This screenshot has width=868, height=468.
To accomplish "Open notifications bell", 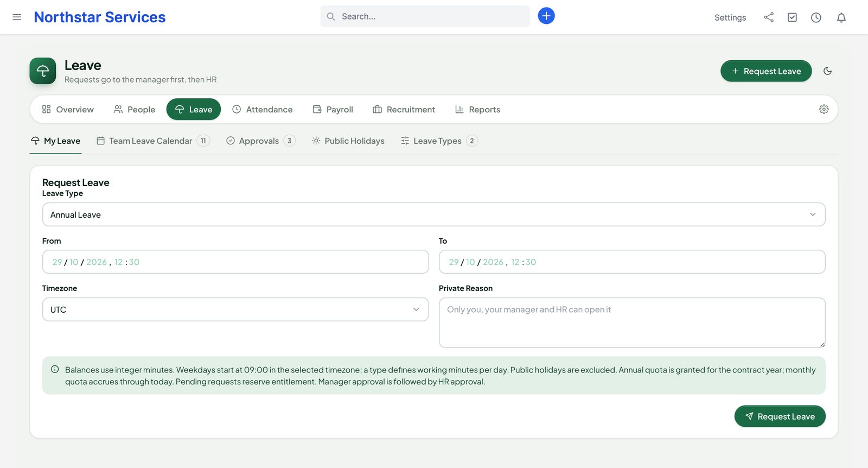I will click(x=841, y=17).
